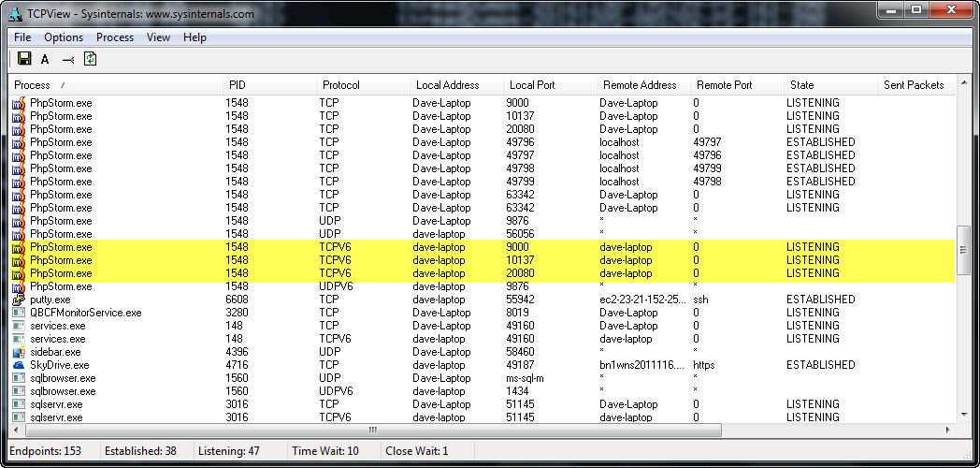This screenshot has width=980, height=468.
Task: Click the sqlbrowser.exe icon in the UDPV6 row
Action: (x=19, y=391)
